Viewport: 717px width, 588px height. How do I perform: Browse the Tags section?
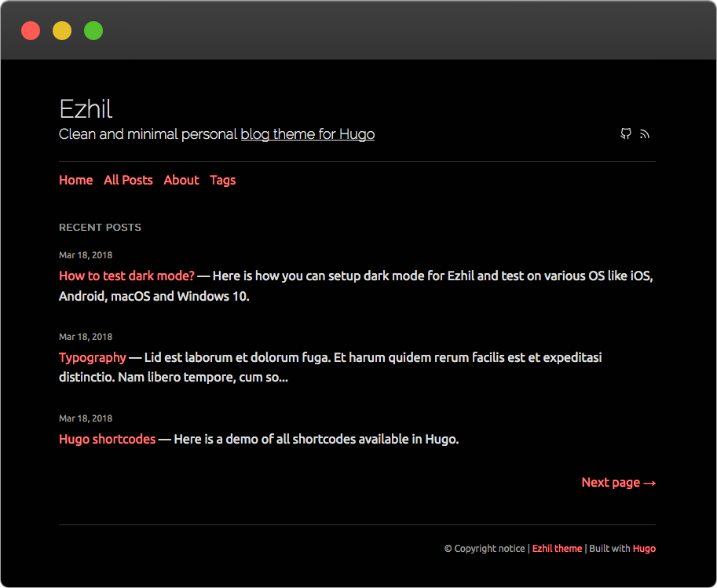click(222, 180)
